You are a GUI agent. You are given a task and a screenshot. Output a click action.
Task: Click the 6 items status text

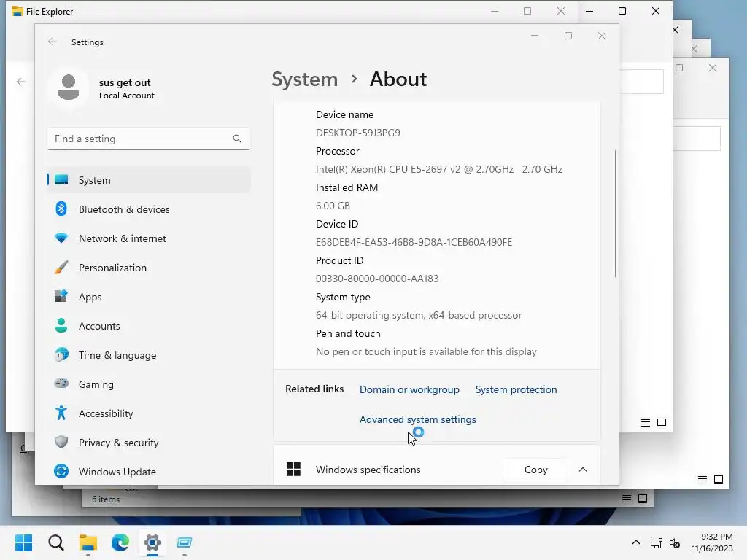point(106,499)
